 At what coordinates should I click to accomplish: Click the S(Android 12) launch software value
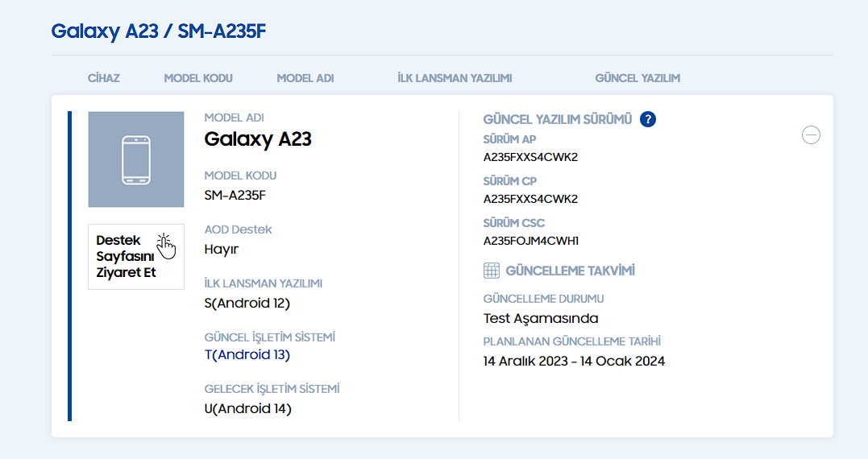(247, 303)
